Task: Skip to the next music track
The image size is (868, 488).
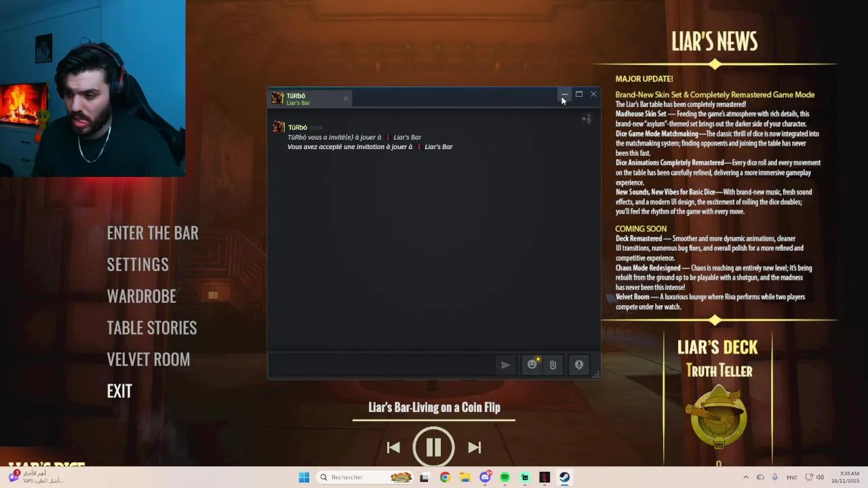Action: pyautogui.click(x=475, y=447)
